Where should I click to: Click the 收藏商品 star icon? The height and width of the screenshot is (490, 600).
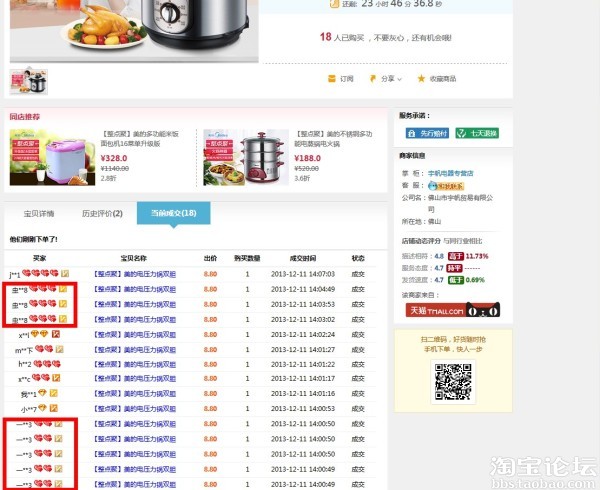pyautogui.click(x=421, y=79)
